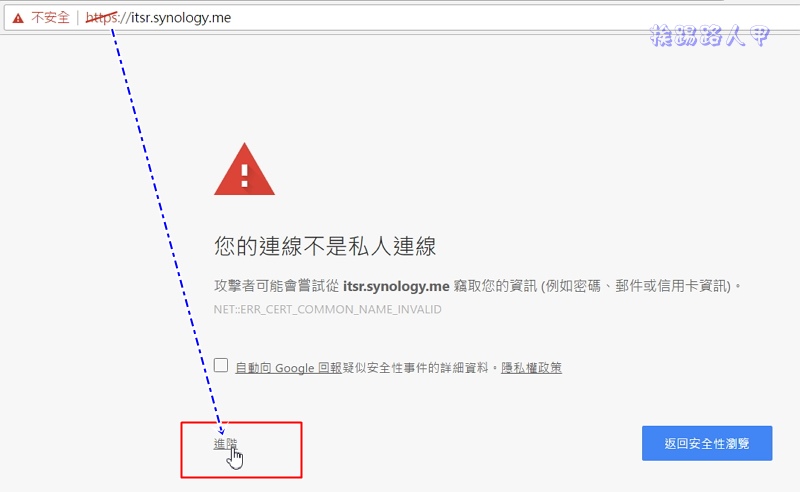
Task: Toggle details via NET::ERR_CERT_COMMON_NAME_INVALID error code
Action: (328, 309)
